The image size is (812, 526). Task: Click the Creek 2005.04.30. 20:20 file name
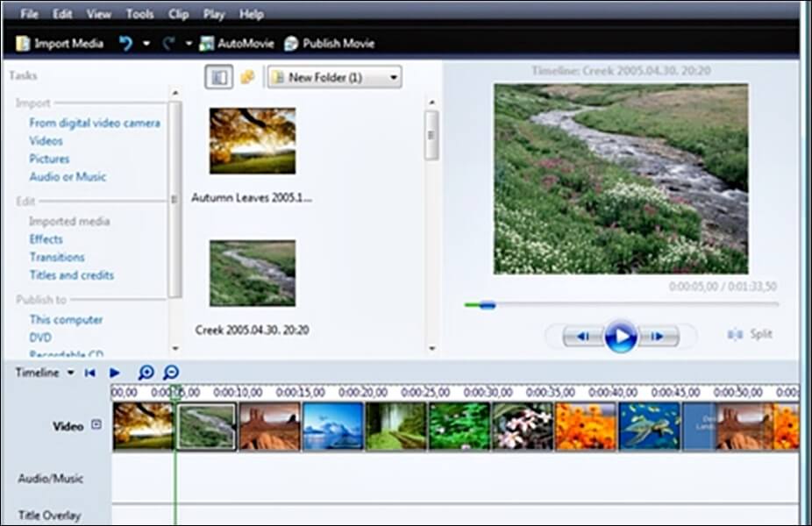pos(253,330)
